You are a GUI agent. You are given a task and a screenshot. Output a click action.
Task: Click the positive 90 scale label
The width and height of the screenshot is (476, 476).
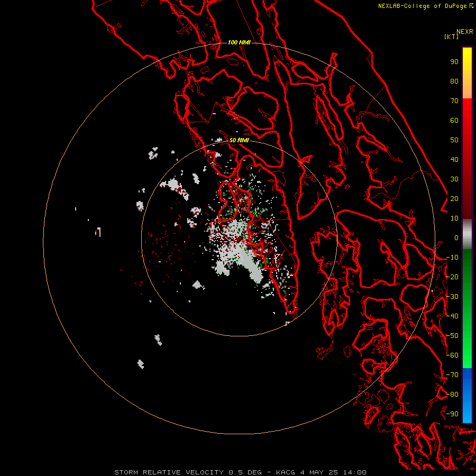point(454,62)
